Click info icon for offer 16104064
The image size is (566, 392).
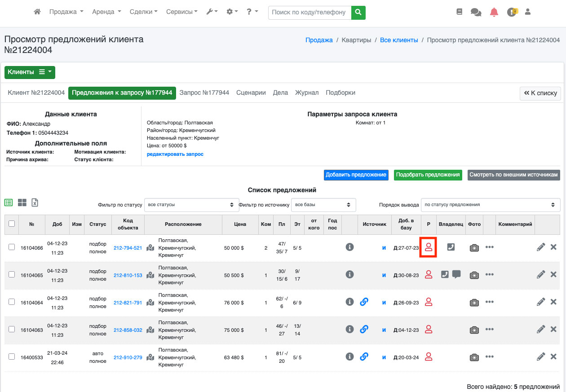point(350,302)
